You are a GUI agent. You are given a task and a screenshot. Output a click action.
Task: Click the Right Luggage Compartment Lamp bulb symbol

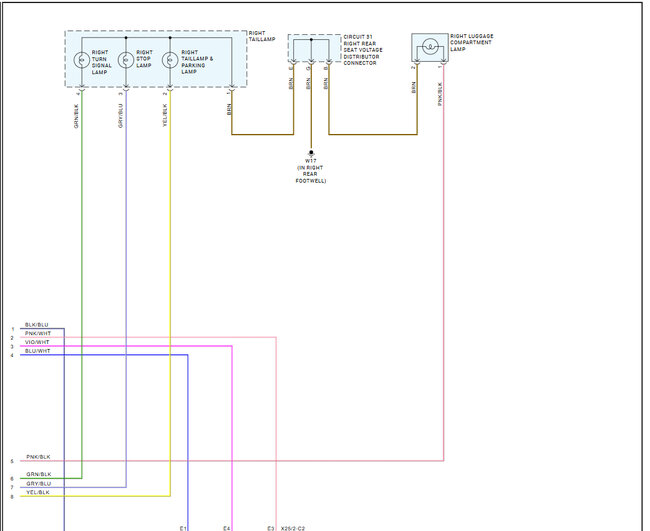[x=430, y=45]
